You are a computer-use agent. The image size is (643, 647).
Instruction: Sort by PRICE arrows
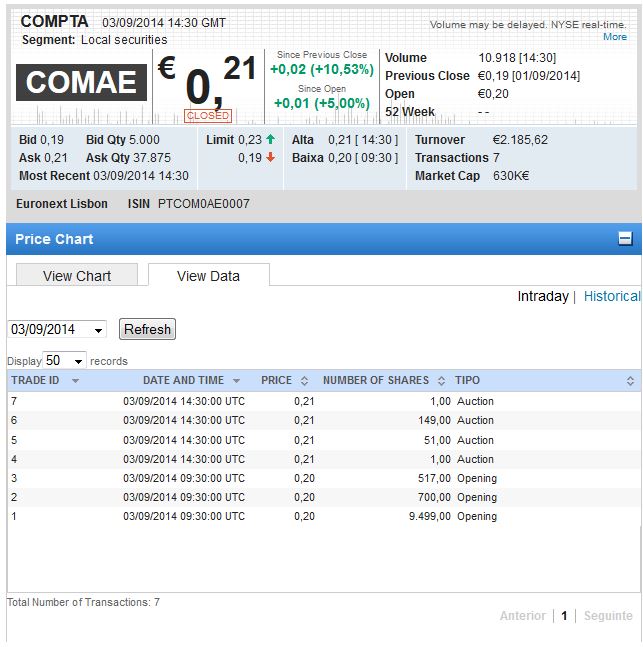pos(304,381)
